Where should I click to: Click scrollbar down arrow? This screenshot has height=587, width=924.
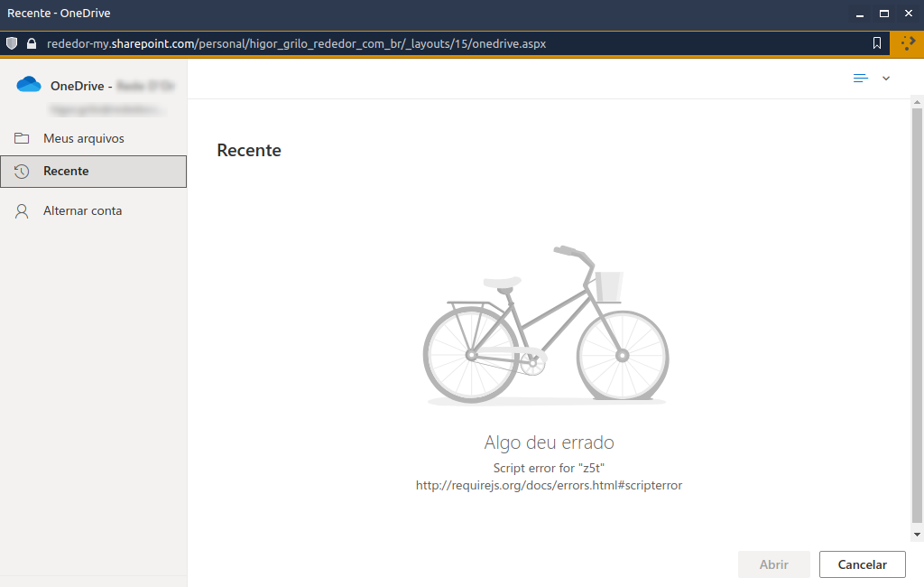coord(917,535)
